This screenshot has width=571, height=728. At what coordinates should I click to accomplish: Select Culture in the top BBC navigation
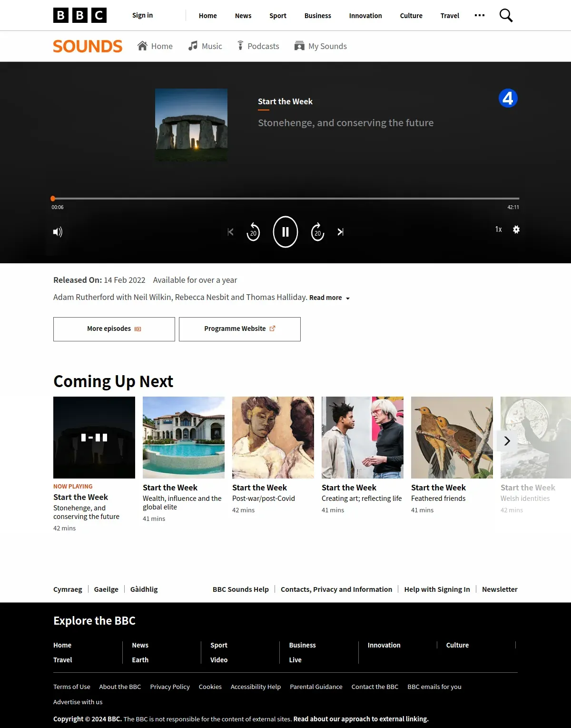411,16
